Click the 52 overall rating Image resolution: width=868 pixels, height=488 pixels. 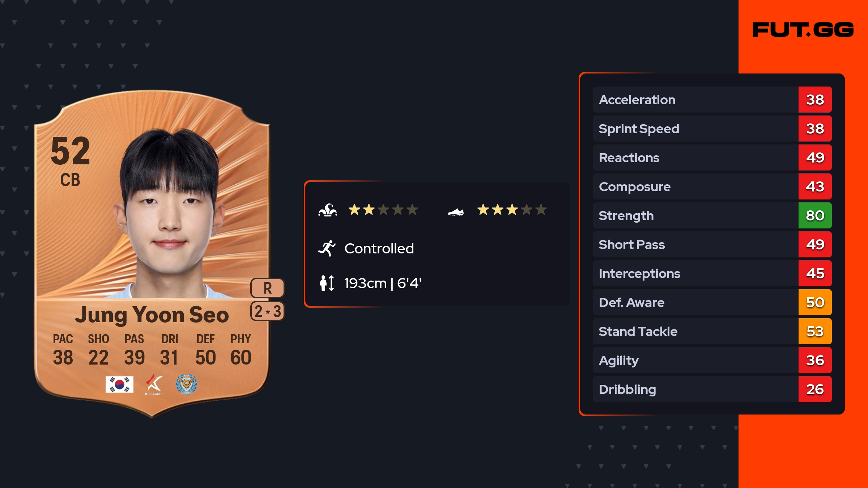point(71,151)
